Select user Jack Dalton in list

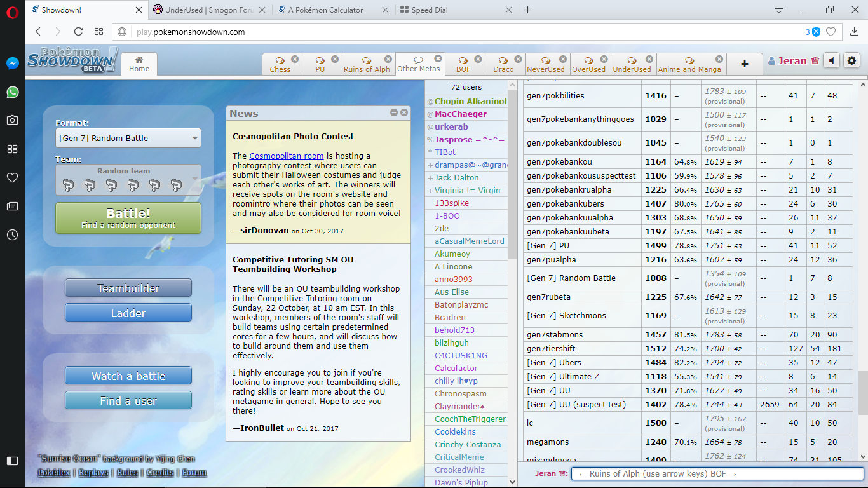click(x=466, y=177)
